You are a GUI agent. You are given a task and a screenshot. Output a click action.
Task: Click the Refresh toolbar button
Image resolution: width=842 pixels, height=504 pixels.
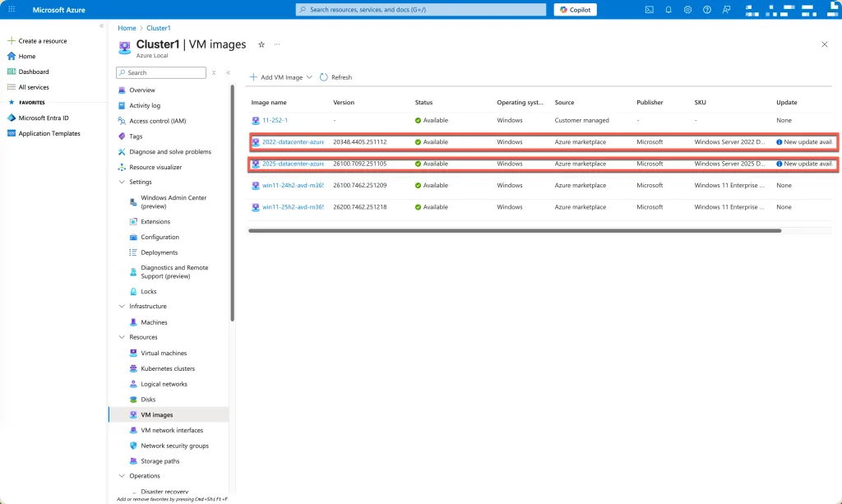point(335,77)
